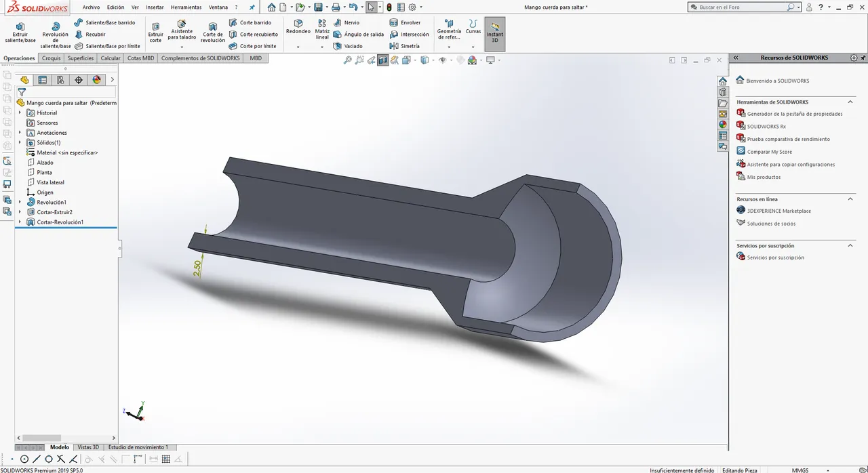Viewport: 868px width, 473px height.
Task: Launch SOLIDWORKS Rx link
Action: (x=766, y=127)
